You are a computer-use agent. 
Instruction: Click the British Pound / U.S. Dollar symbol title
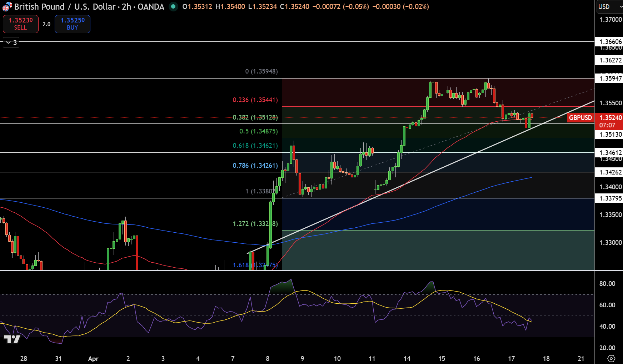click(x=65, y=6)
